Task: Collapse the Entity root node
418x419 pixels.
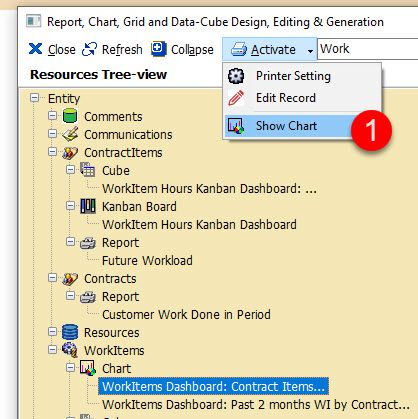Action: pyautogui.click(x=34, y=98)
